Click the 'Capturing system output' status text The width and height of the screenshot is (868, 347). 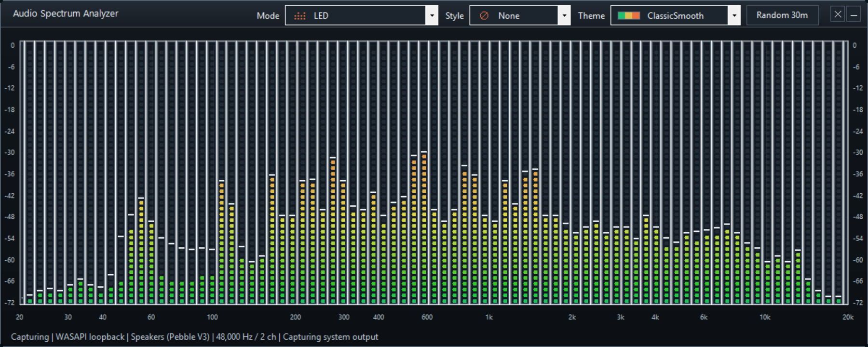[x=330, y=337]
